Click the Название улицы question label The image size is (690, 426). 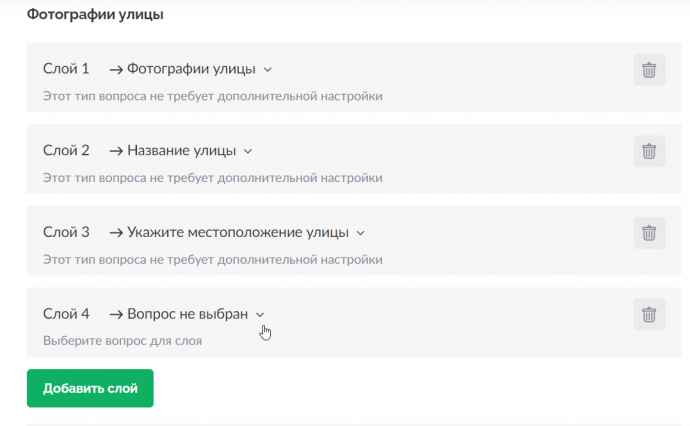pos(182,151)
